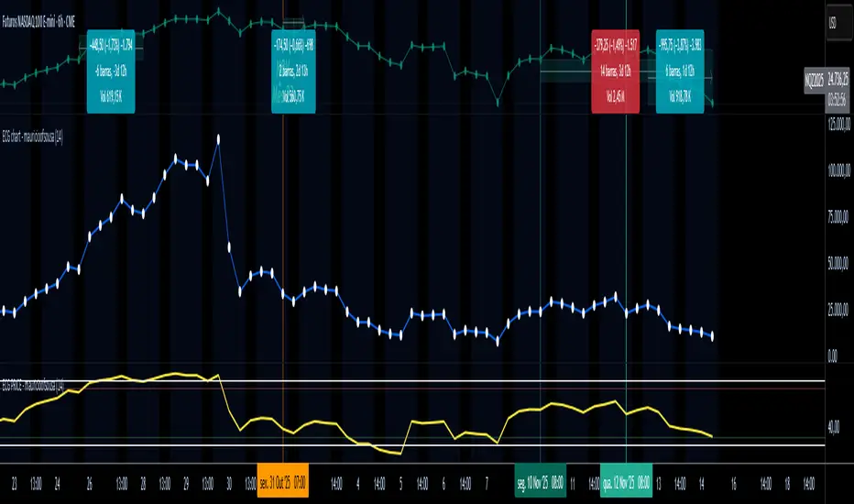Click the Futuros NASDAQ 100 E-mini symbol legend
This screenshot has width=854, height=504.
38,22
